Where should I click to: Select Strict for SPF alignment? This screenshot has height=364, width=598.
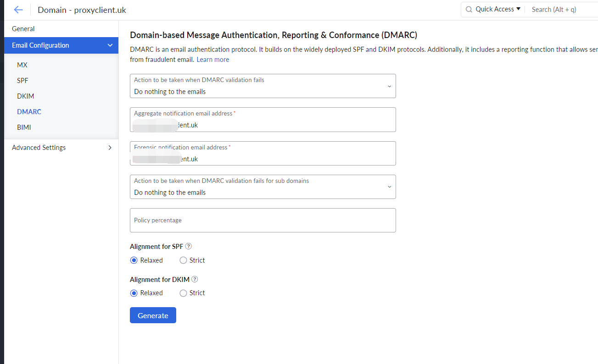click(x=183, y=260)
